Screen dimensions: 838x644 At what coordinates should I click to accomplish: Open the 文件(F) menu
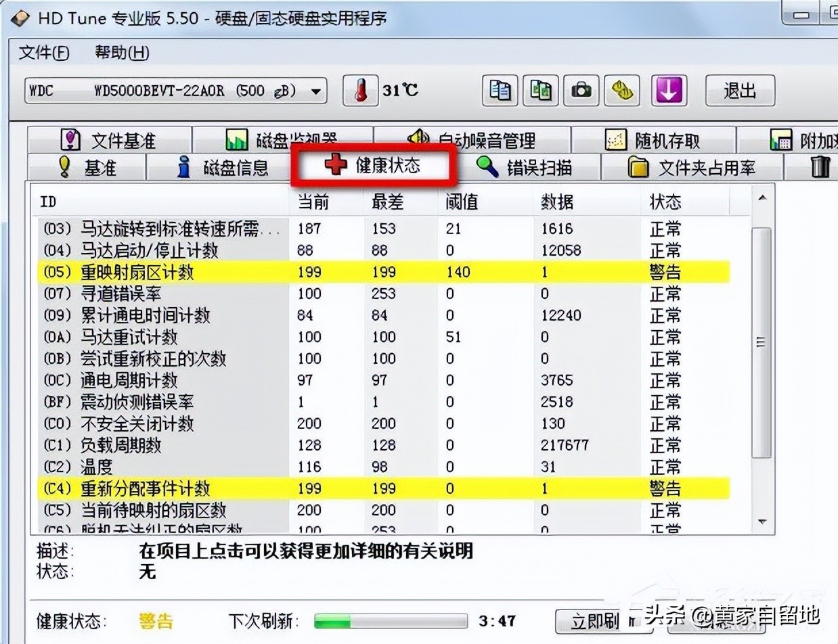(42, 53)
